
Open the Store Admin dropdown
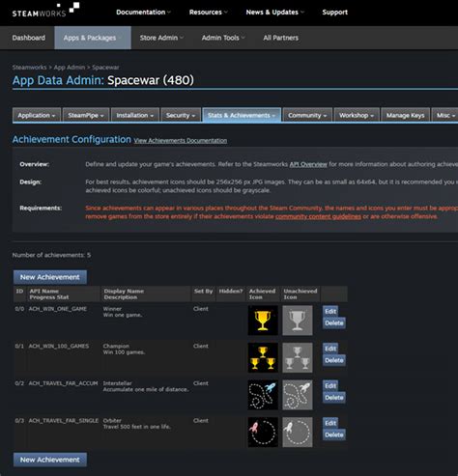pos(161,38)
